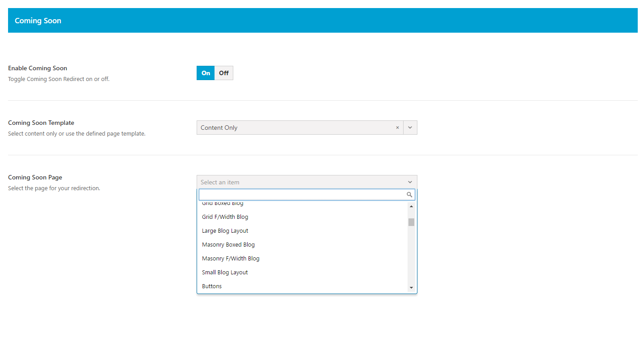The height and width of the screenshot is (341, 644).
Task: Click the scrollbar down arrow in list
Action: [411, 288]
